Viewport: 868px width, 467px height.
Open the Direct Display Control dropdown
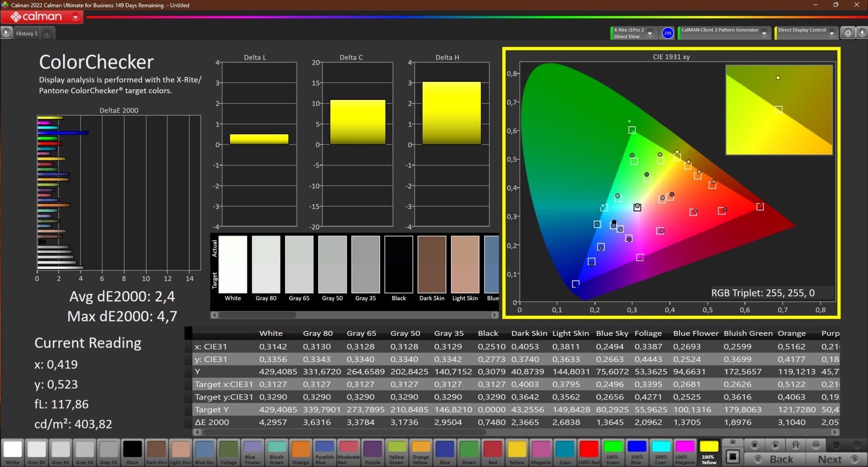[831, 33]
